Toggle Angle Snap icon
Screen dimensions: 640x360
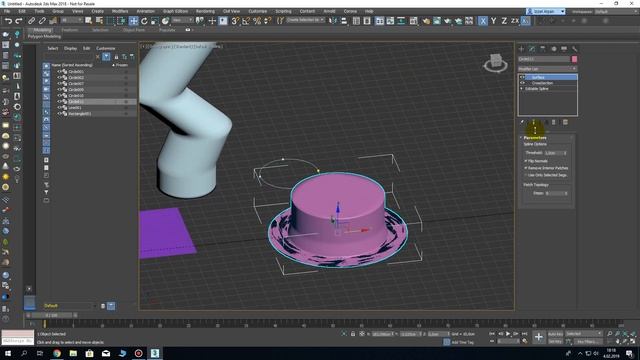coord(246,20)
